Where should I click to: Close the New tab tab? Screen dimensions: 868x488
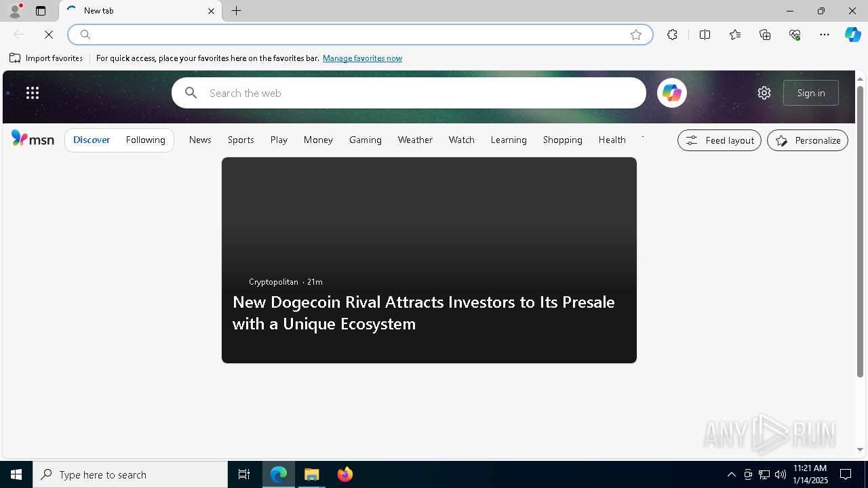coord(211,11)
